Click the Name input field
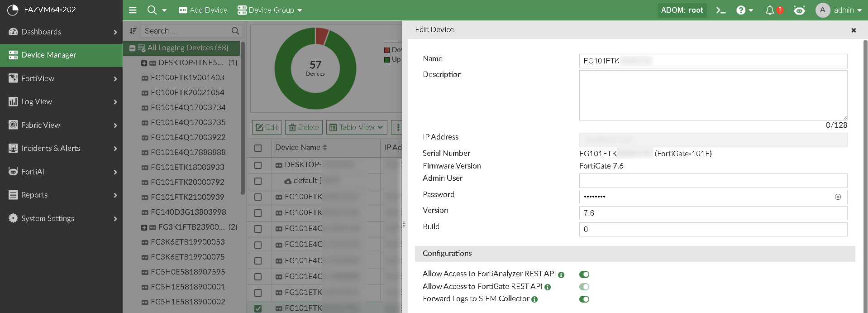 (713, 61)
